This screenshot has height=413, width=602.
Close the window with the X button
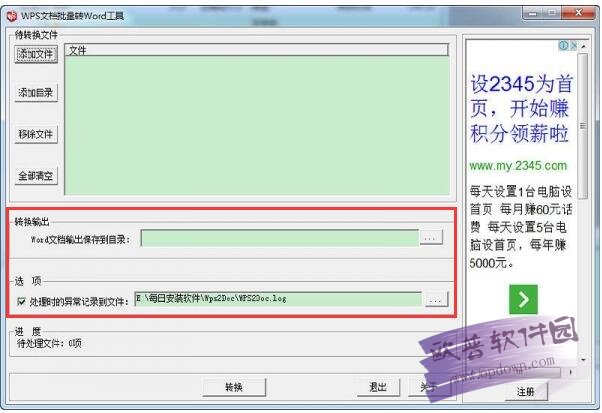point(579,13)
